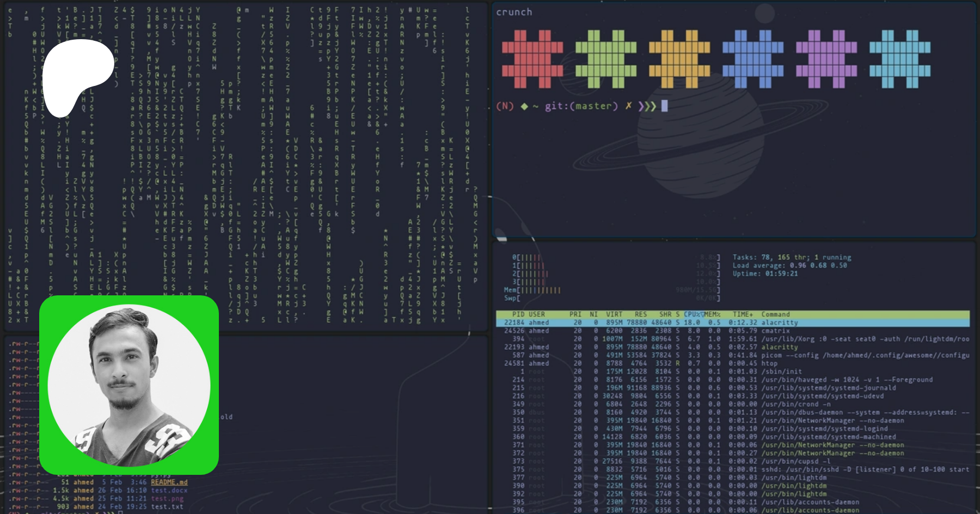Sort htop processes by MEM% column

712,314
